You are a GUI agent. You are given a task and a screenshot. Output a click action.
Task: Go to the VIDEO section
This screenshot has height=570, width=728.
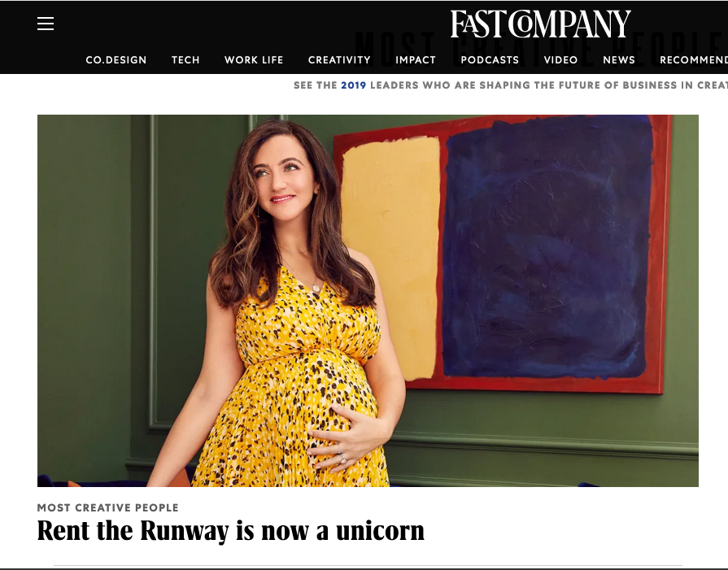point(561,60)
